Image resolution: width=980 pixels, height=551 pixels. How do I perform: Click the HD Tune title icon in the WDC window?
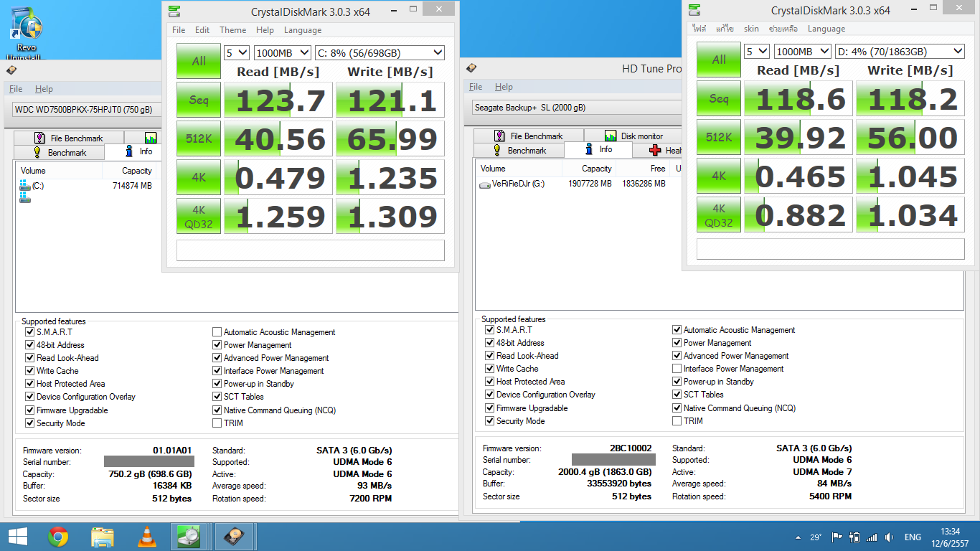click(x=11, y=70)
